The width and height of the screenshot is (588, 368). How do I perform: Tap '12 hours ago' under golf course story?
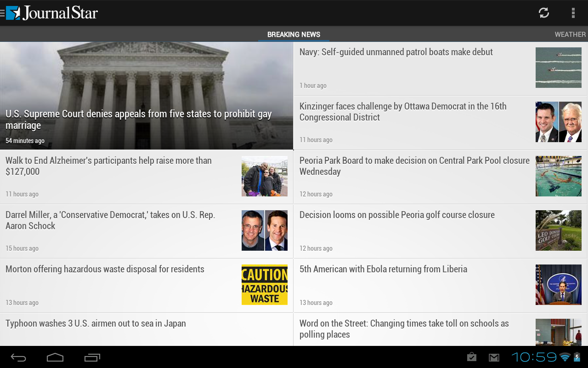(x=316, y=248)
